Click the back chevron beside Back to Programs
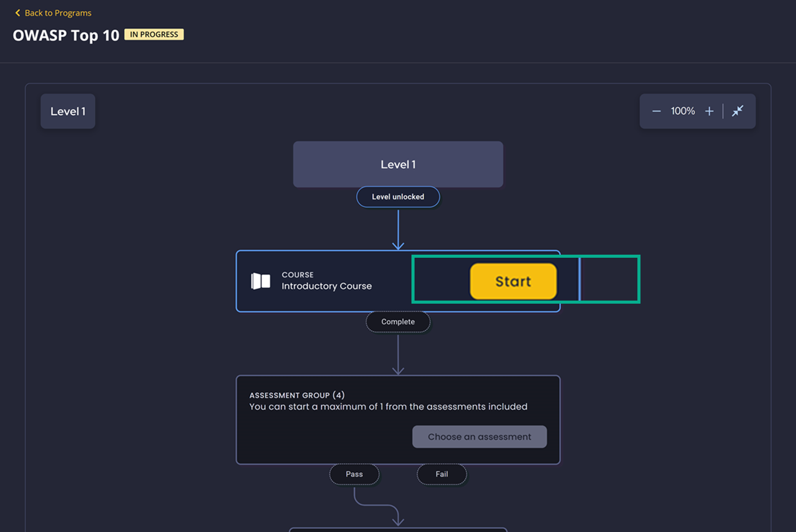The image size is (796, 532). 18,13
